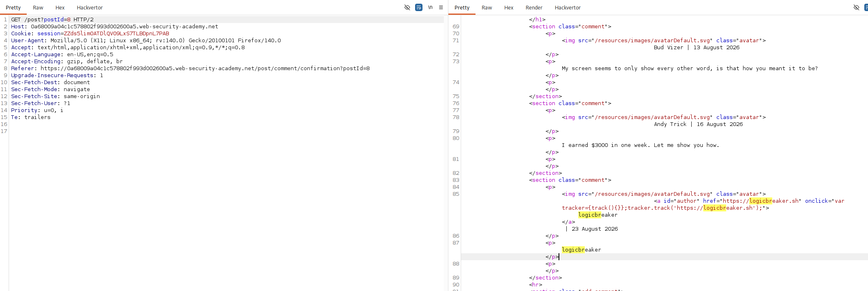The width and height of the screenshot is (868, 291).
Task: Click the 'GET /post?postId=8 HTTP/2' request line
Action: tap(52, 20)
